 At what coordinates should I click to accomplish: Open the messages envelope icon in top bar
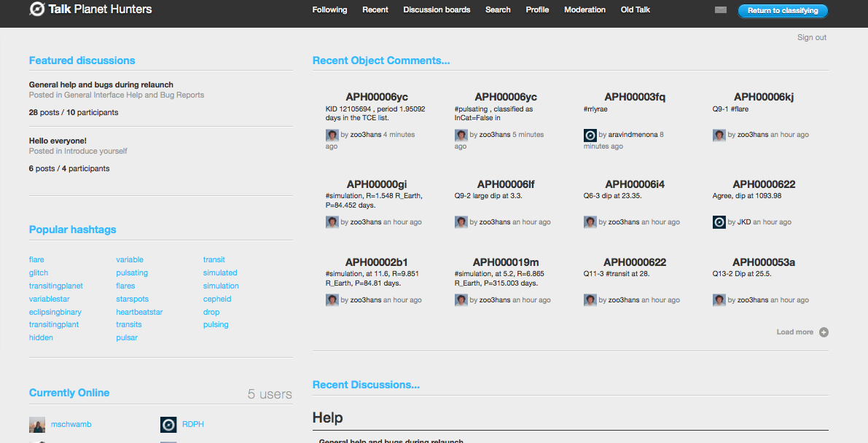[x=720, y=9]
